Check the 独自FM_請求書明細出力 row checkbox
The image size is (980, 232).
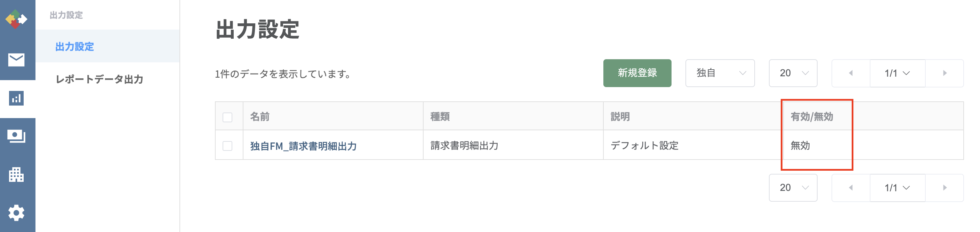click(227, 146)
